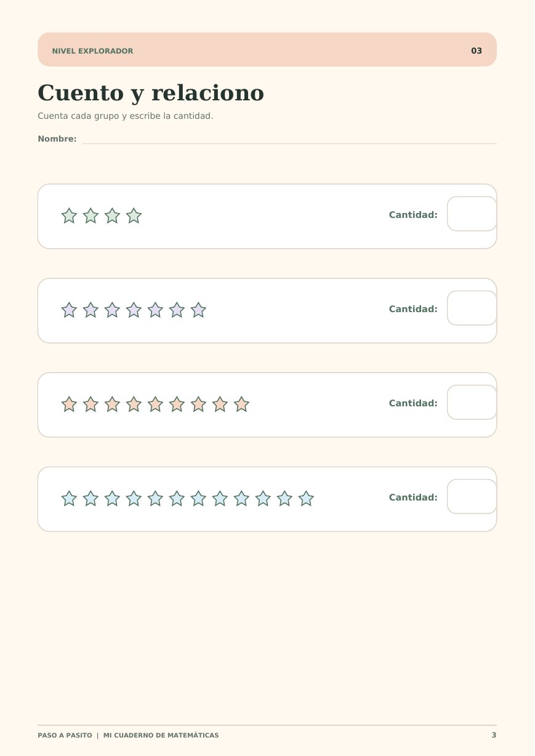
Task: Click the Cantidad box for green stars
Action: (472, 214)
